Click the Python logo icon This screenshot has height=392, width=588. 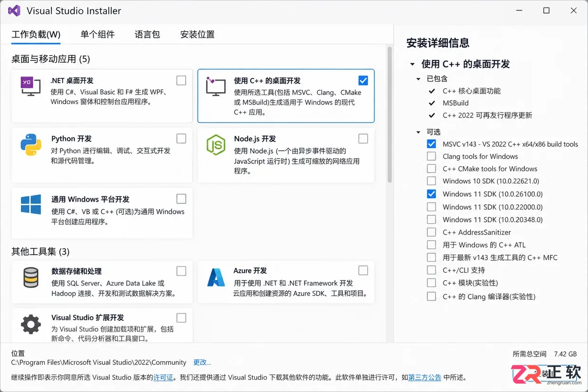coord(31,145)
